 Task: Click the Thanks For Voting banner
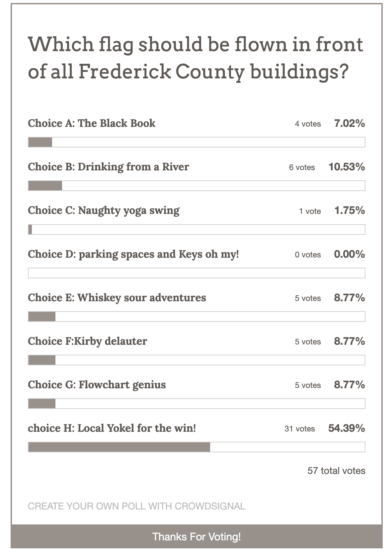(x=196, y=537)
